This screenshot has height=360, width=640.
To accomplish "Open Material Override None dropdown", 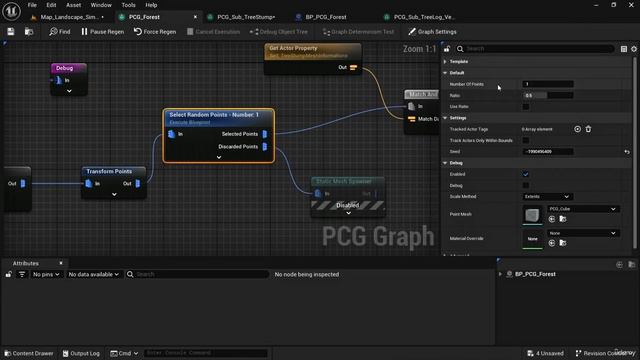I will click(x=583, y=233).
